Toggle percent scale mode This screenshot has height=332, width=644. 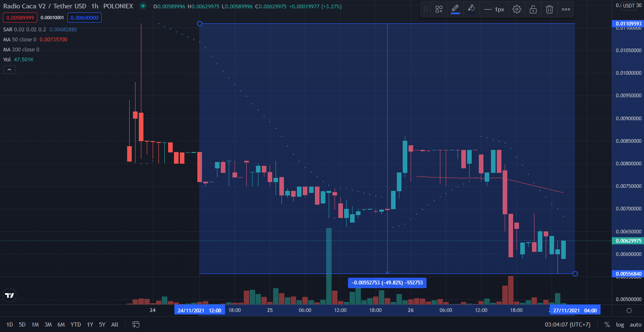pyautogui.click(x=607, y=324)
